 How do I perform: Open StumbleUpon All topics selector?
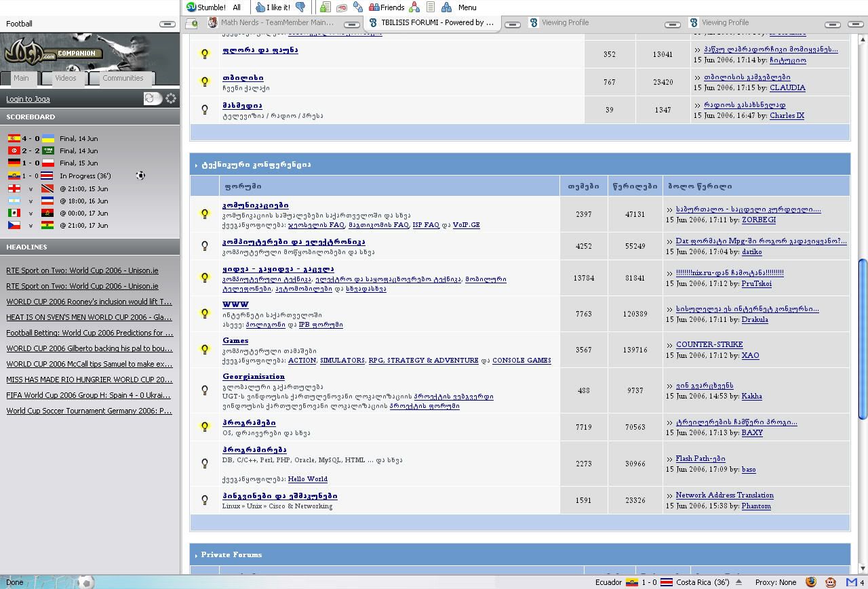[x=237, y=7]
